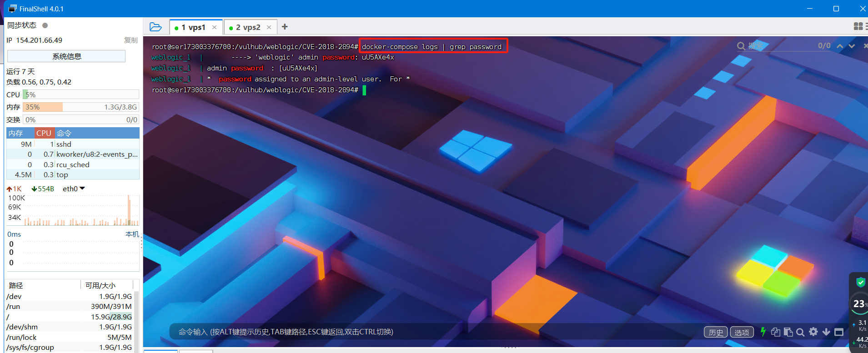868x353 pixels.
Task: Select the kworker/u8:2-events process row
Action: pyautogui.click(x=73, y=154)
